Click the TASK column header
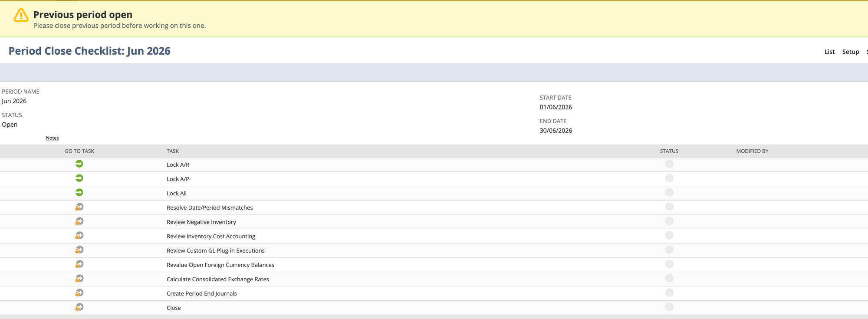868x319 pixels. [173, 151]
